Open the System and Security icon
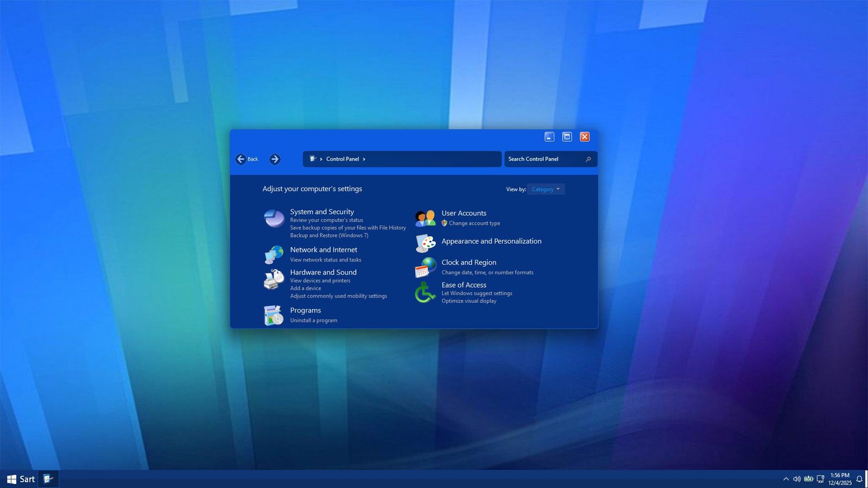The width and height of the screenshot is (868, 488). pos(274,219)
